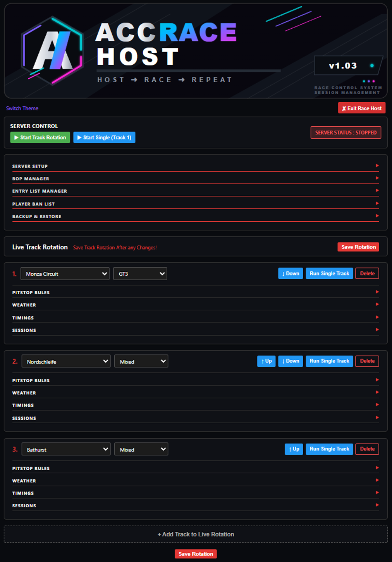392x562 pixels.
Task: Delete the Monza Circuit track entry
Action: coord(367,274)
